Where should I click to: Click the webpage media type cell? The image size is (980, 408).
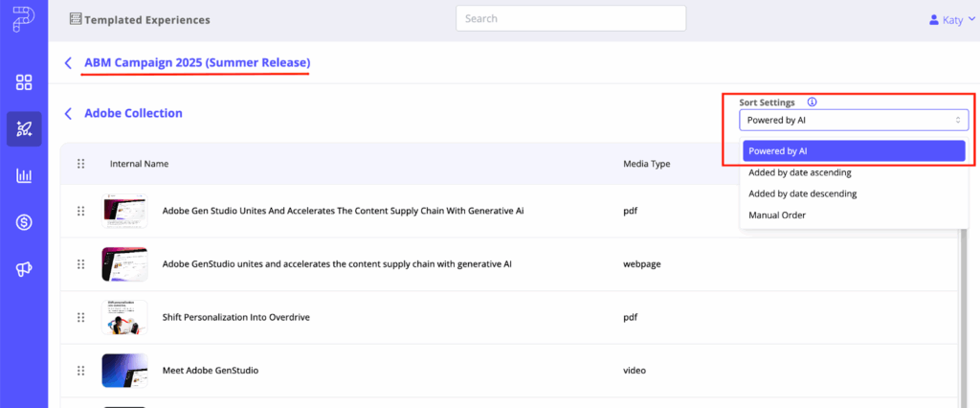[642, 264]
